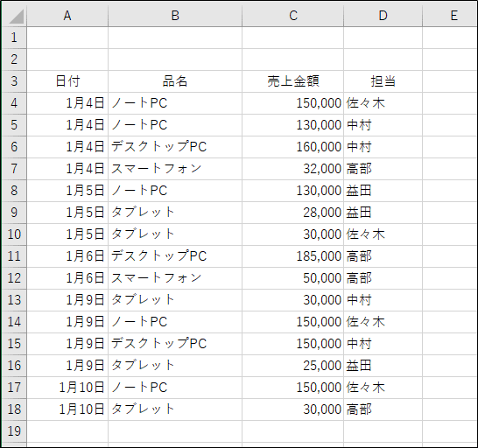Select column A header

67,16
